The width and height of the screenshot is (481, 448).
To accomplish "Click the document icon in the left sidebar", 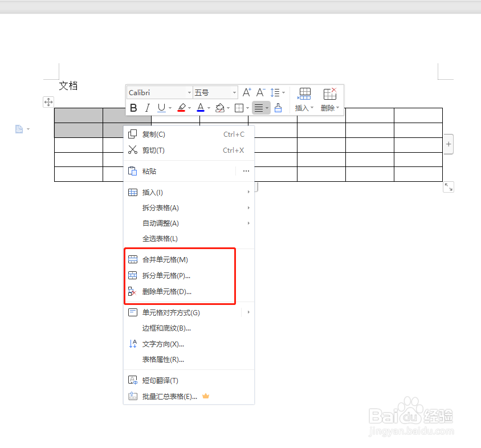I will coord(19,129).
